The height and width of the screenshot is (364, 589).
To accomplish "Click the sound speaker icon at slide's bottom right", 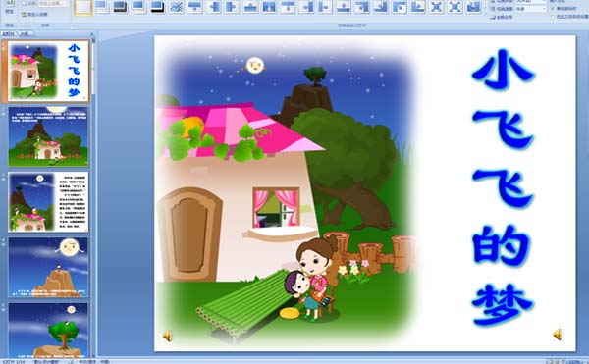I will click(559, 335).
